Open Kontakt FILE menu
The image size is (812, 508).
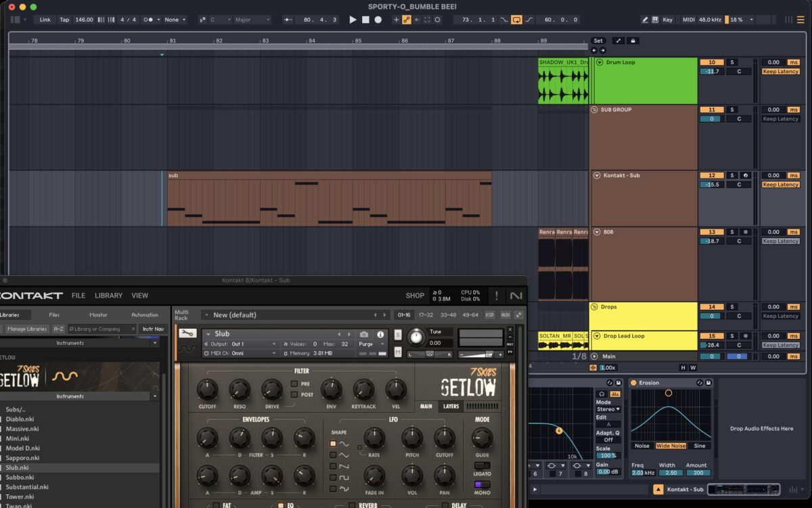click(x=78, y=296)
